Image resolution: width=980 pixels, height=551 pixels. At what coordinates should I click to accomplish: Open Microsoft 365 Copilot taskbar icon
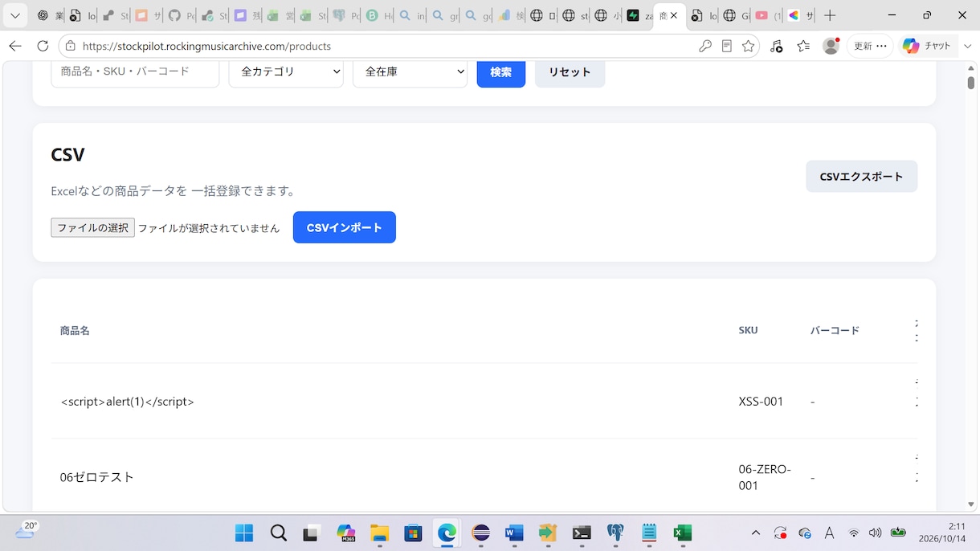pyautogui.click(x=345, y=533)
